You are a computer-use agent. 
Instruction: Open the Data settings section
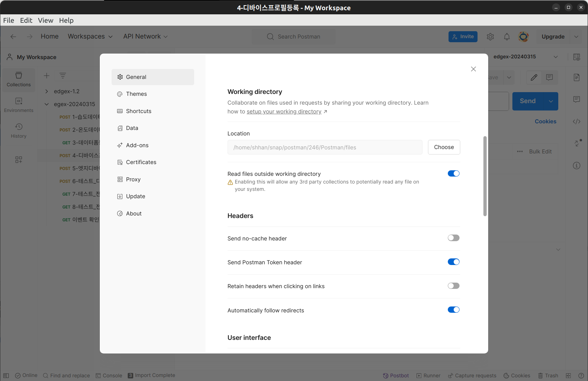coord(153,128)
